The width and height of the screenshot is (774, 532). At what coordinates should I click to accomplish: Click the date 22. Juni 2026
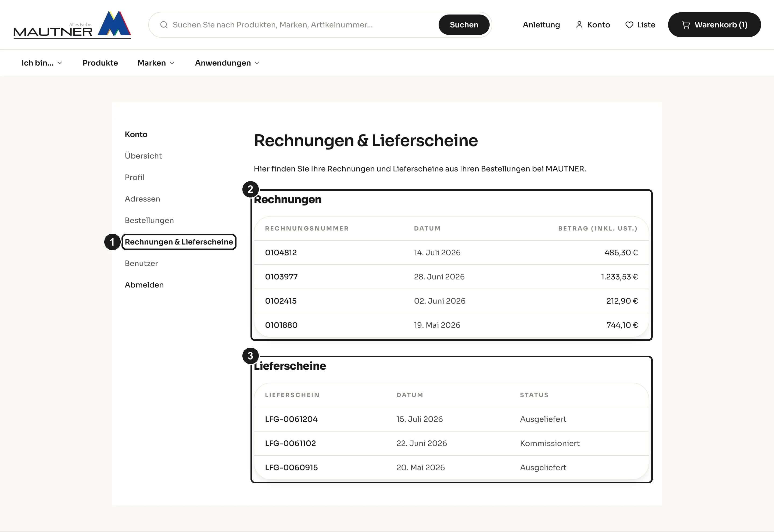421,443
